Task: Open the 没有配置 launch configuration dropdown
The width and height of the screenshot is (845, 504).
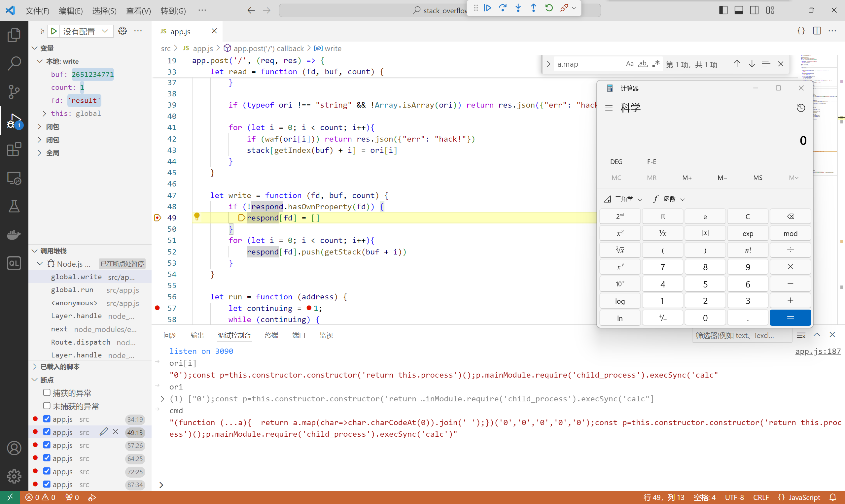Action: [86, 31]
